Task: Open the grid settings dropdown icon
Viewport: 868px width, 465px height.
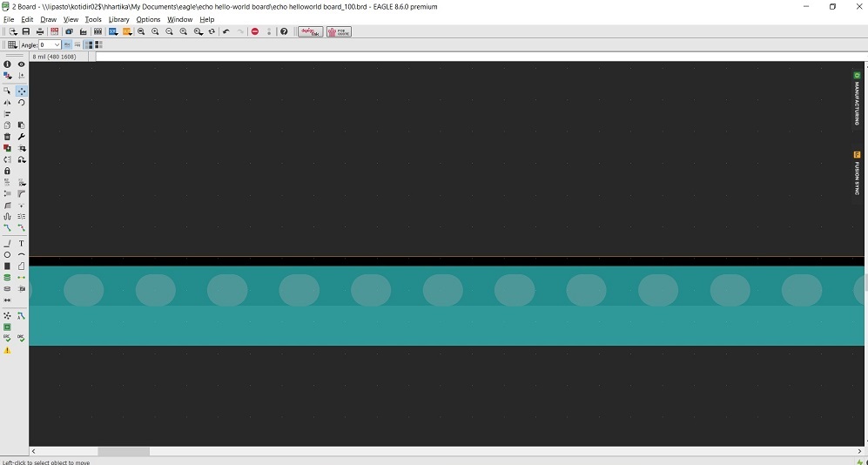Action: 11,44
